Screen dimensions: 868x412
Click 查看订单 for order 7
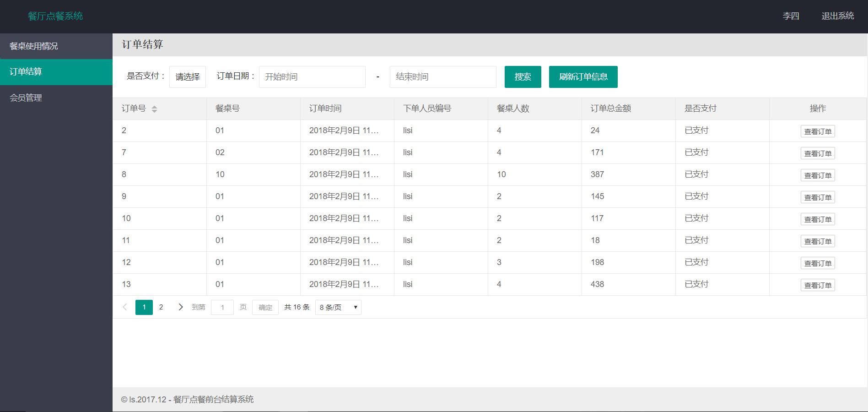coord(818,153)
